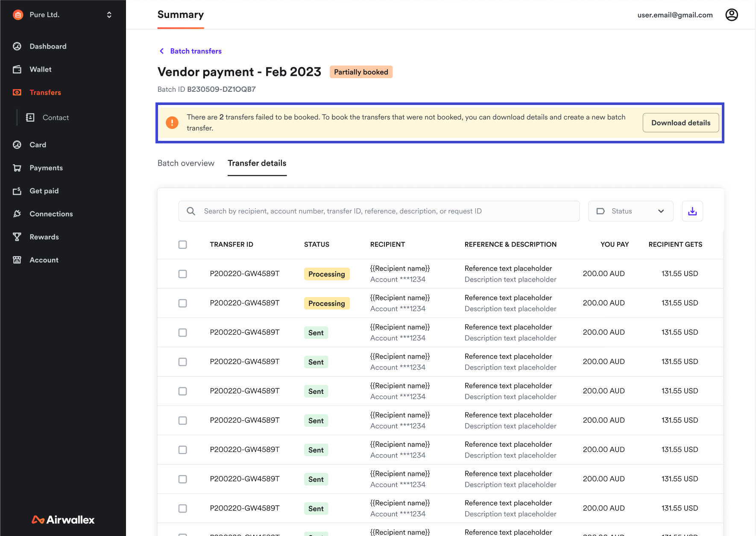This screenshot has height=536, width=756.
Task: Click the Wallet sidebar icon
Action: pyautogui.click(x=17, y=69)
